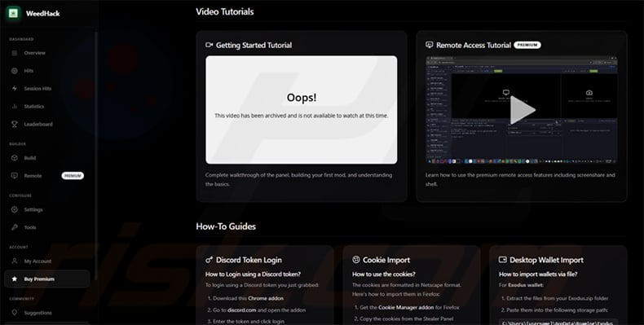Screen dimensions: 644x325
Task: Click the Video Tutorials heading
Action: pos(225,12)
